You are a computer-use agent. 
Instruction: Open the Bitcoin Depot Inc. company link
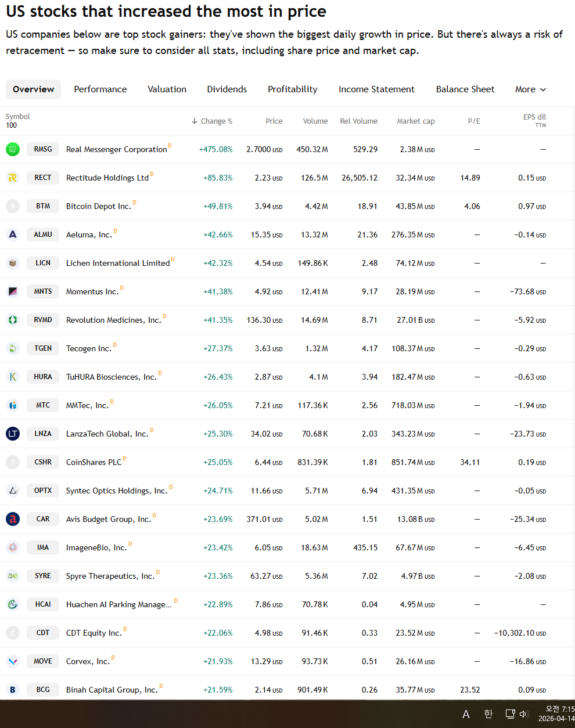99,207
